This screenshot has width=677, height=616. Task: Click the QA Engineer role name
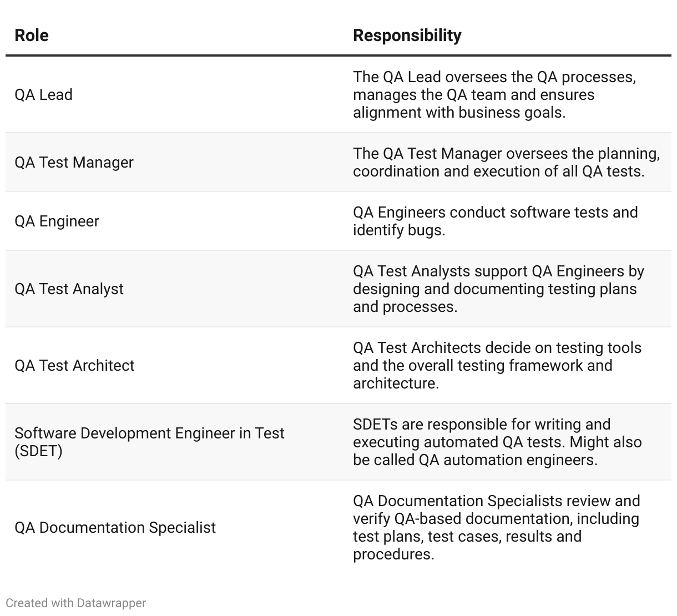57,221
